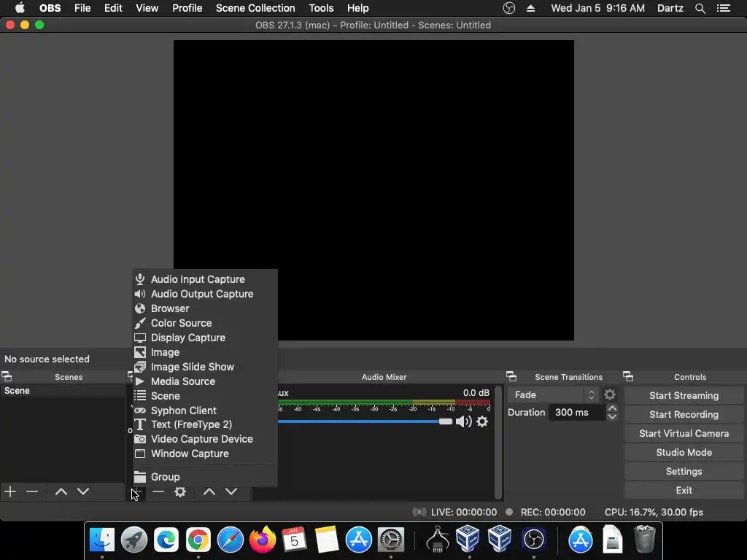Open OBS icon in the Dock

[533, 540]
